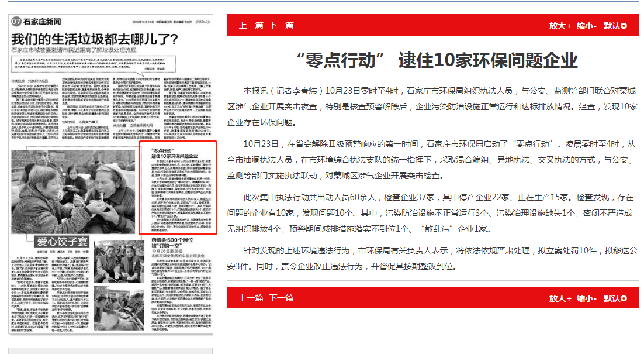Open next article via bottom '下一篇'
The image size is (644, 354).
tap(282, 298)
